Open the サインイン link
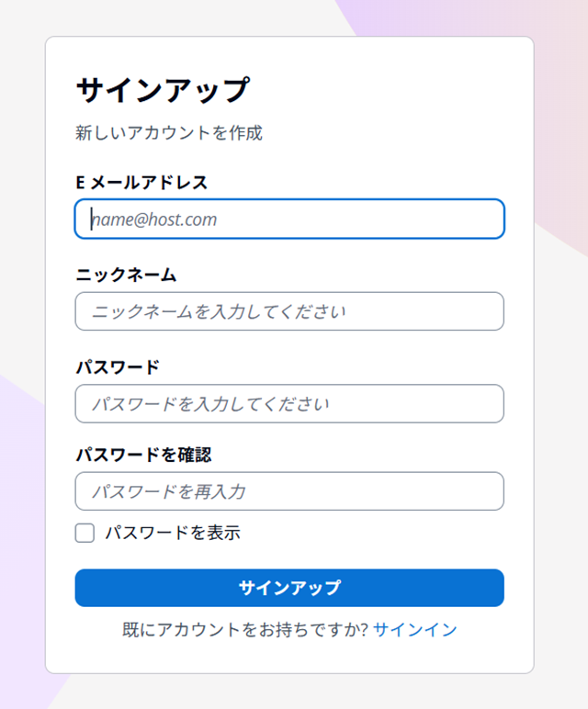The image size is (588, 709). tap(414, 630)
